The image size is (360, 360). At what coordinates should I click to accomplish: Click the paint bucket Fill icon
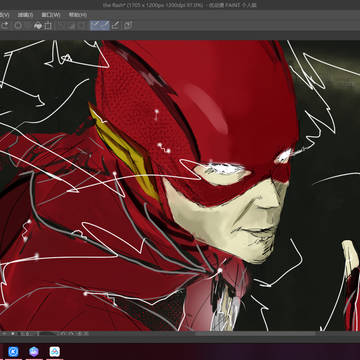[x=38, y=26]
